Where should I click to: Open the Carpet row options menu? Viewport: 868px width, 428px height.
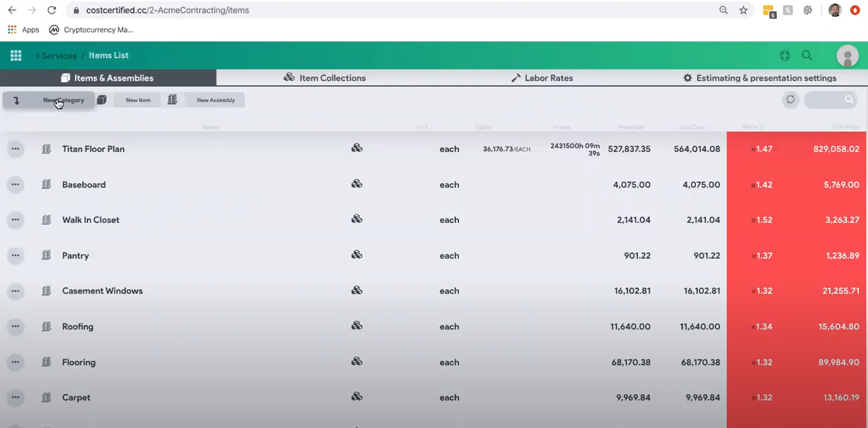pyautogui.click(x=16, y=398)
